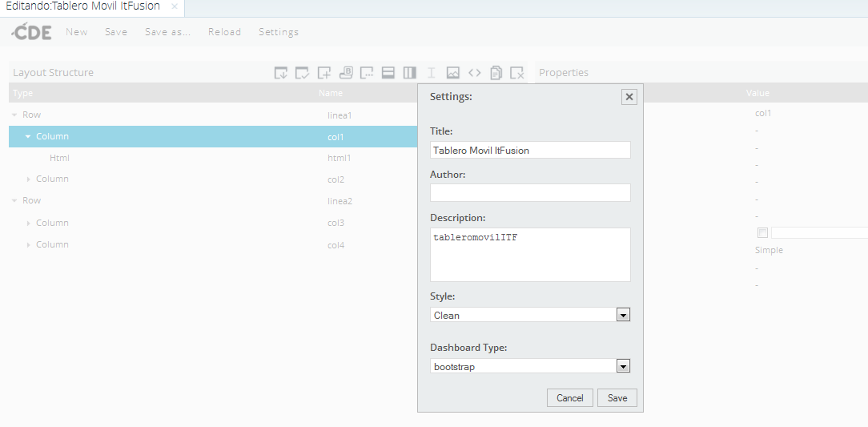
Task: Click the col1 value in Properties
Action: point(763,113)
